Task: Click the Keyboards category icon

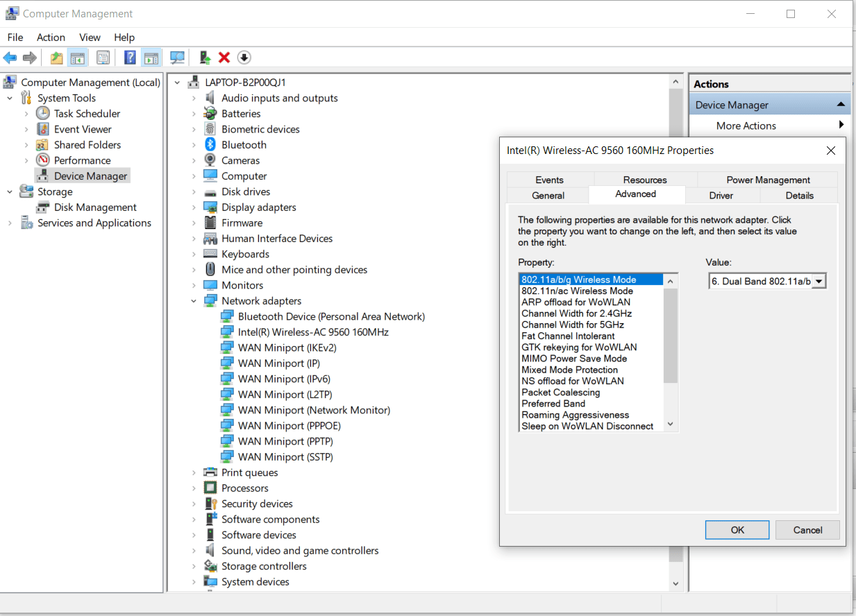Action: 210,254
